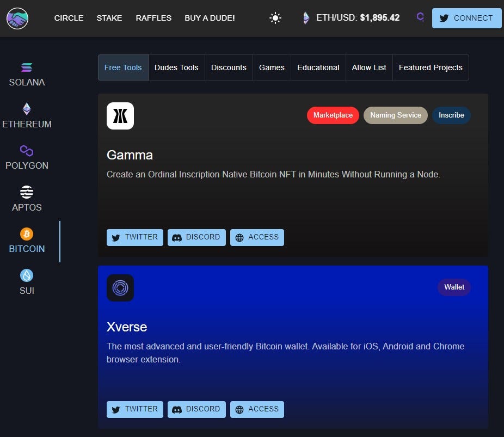Switch to the Dudes Tools tab
The width and height of the screenshot is (504, 437).
[176, 67]
